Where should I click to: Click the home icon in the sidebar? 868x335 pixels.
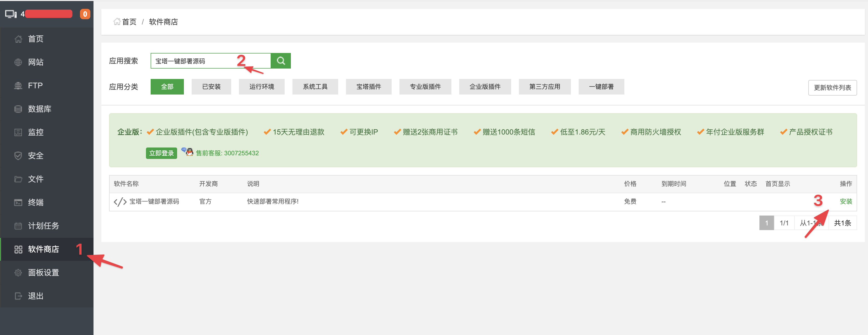pos(18,39)
